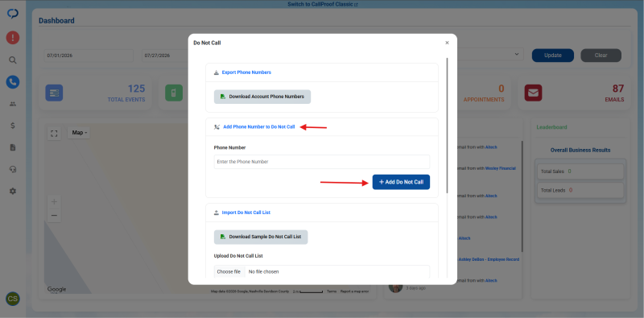The height and width of the screenshot is (318, 644).
Task: Select the blue phone icon in sidebar
Action: [13, 82]
